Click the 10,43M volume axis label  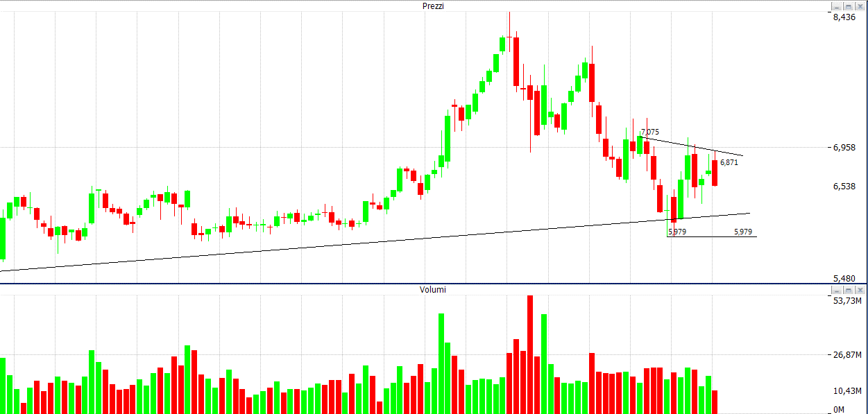click(846, 391)
